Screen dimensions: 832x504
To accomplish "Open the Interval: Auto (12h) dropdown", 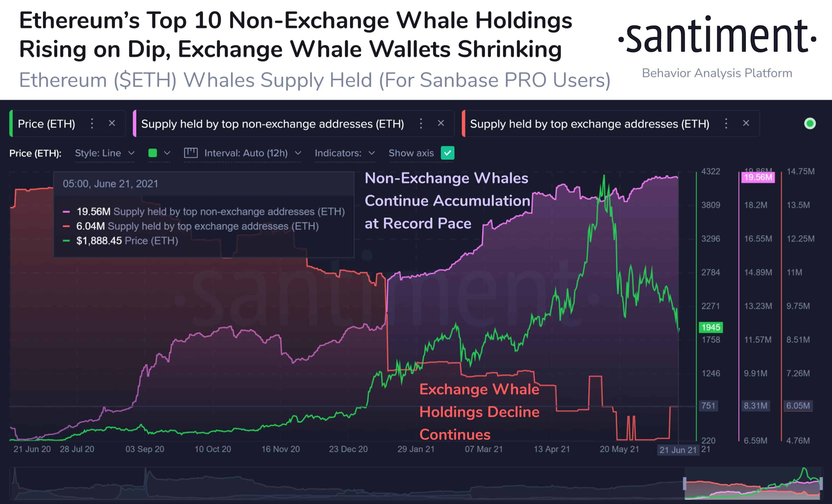I will 252,153.
